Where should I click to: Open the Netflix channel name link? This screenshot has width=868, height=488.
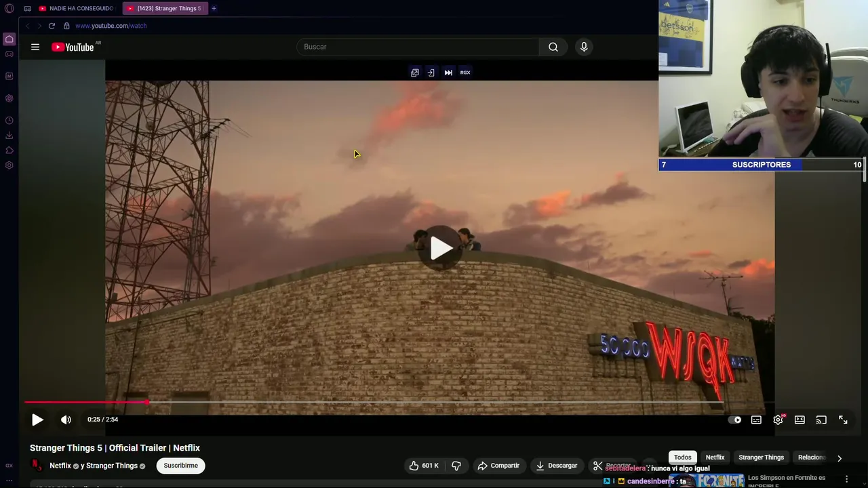[60, 466]
